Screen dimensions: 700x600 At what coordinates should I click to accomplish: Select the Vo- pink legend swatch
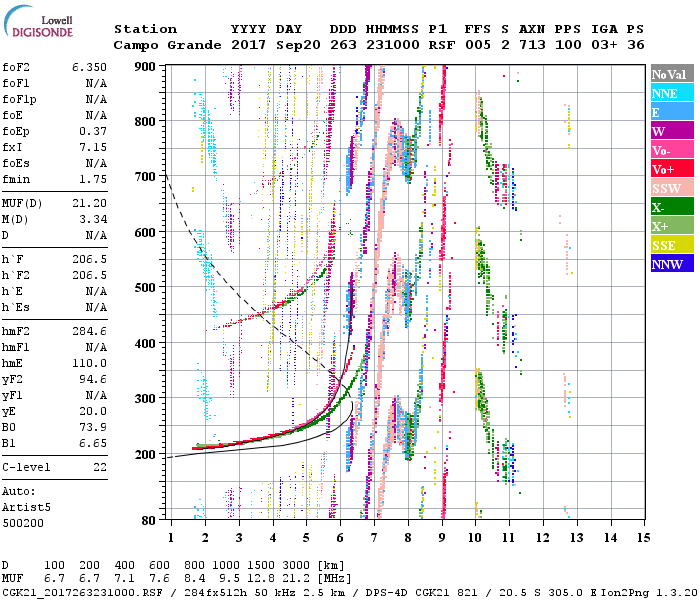(x=672, y=150)
